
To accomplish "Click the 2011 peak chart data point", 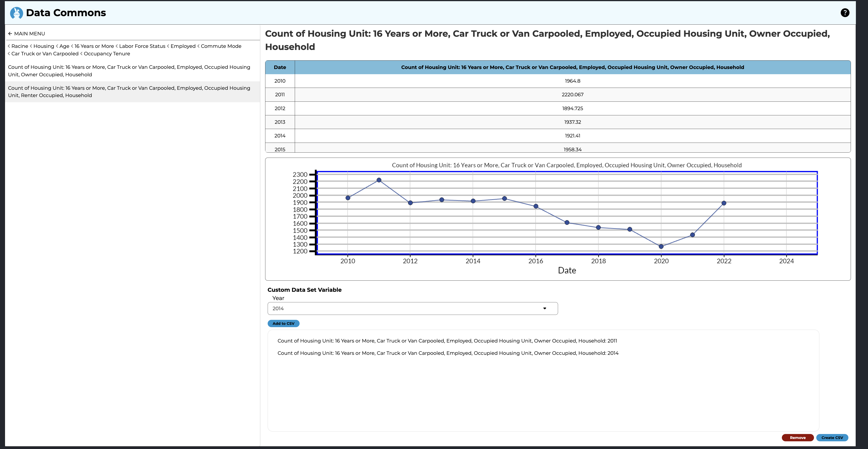I will [379, 180].
